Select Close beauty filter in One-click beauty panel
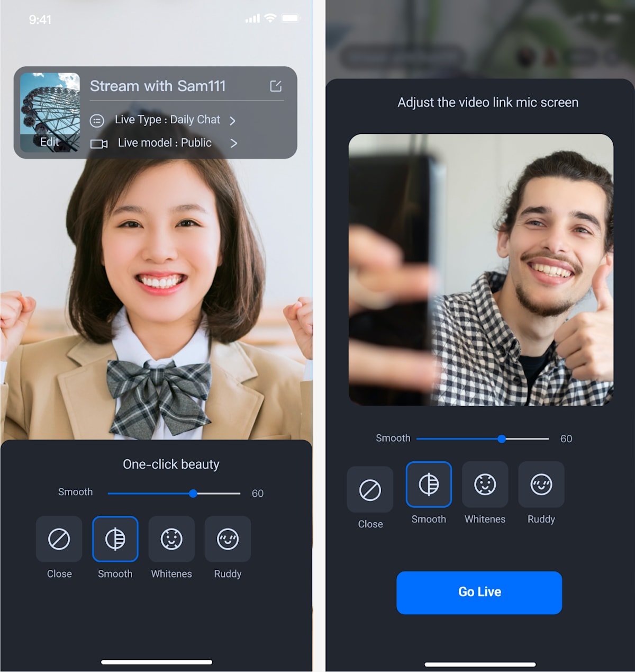Image resolution: width=635 pixels, height=672 pixels. point(59,539)
